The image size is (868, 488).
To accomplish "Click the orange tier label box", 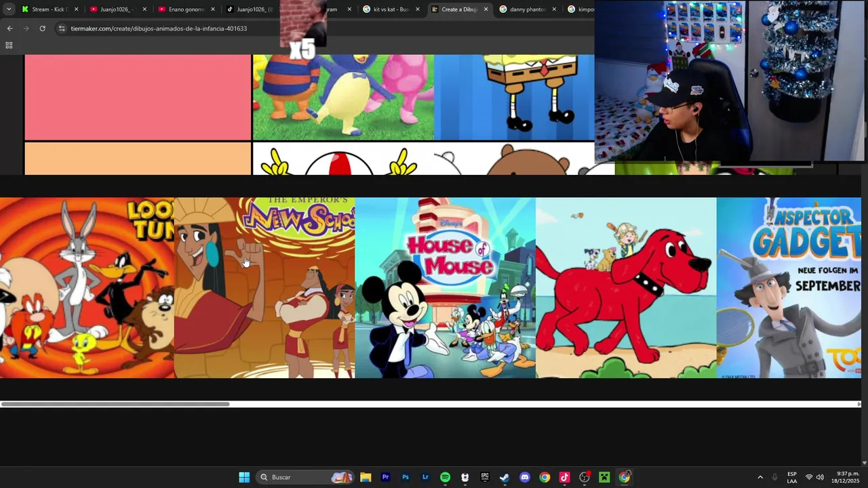I will click(x=138, y=159).
